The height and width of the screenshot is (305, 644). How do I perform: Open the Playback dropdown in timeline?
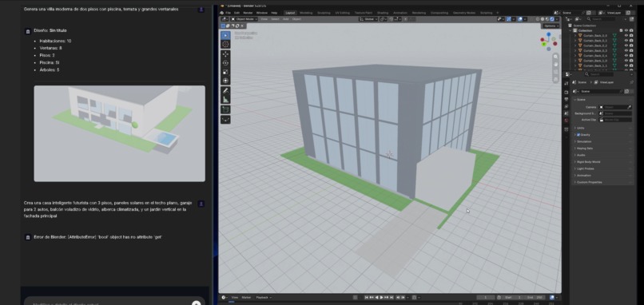tap(263, 297)
